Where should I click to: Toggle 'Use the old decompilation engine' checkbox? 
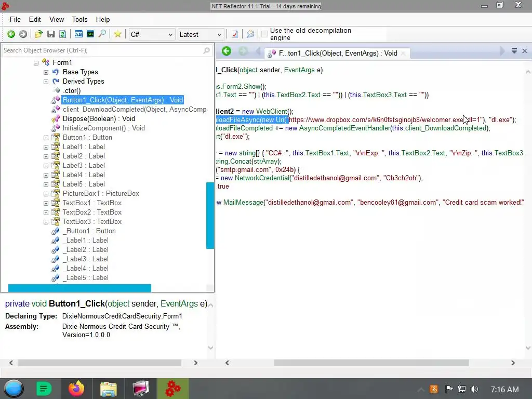(x=264, y=34)
